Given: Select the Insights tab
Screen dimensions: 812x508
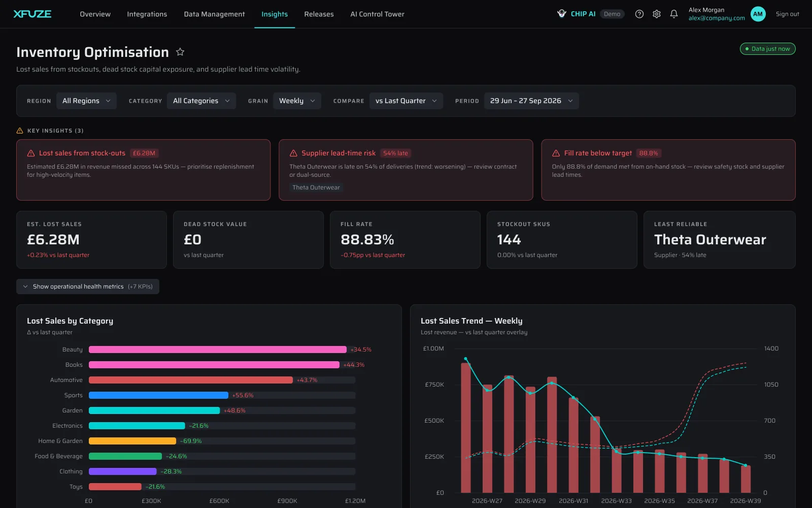Looking at the screenshot, I should 275,14.
